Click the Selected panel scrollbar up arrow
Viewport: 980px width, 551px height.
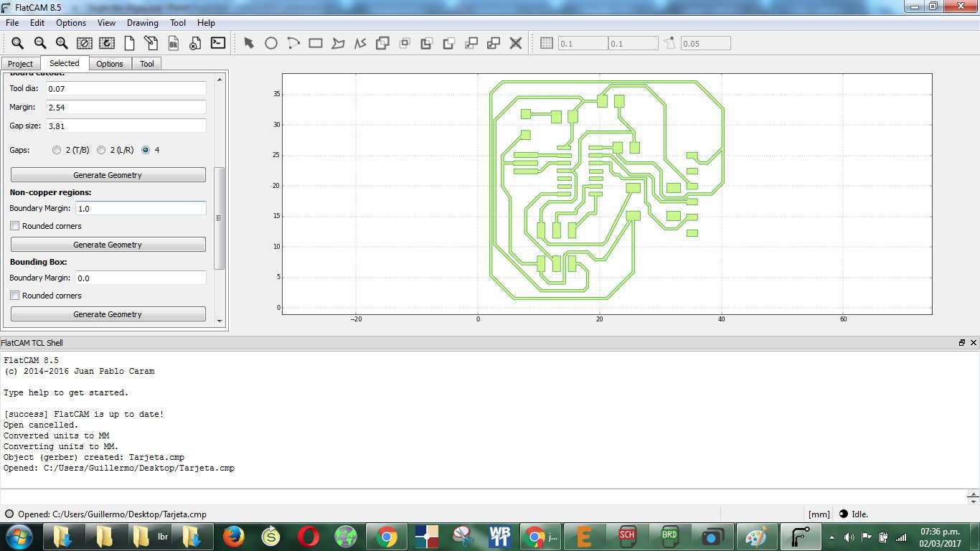click(x=220, y=79)
